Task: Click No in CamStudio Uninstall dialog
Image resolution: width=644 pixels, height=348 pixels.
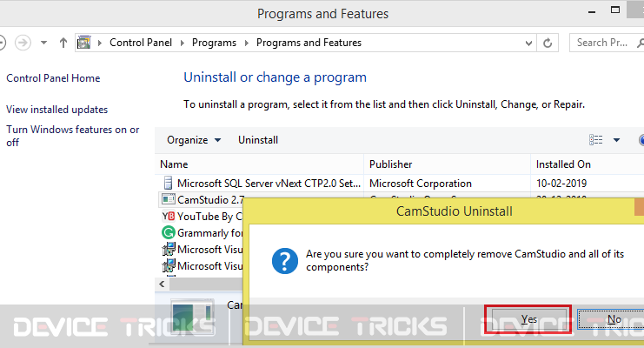Action: 612,319
